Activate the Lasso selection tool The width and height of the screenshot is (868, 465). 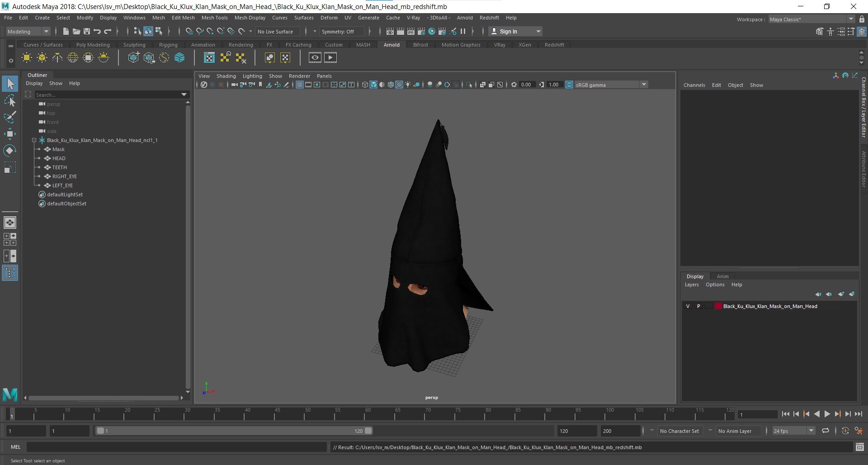(10, 100)
